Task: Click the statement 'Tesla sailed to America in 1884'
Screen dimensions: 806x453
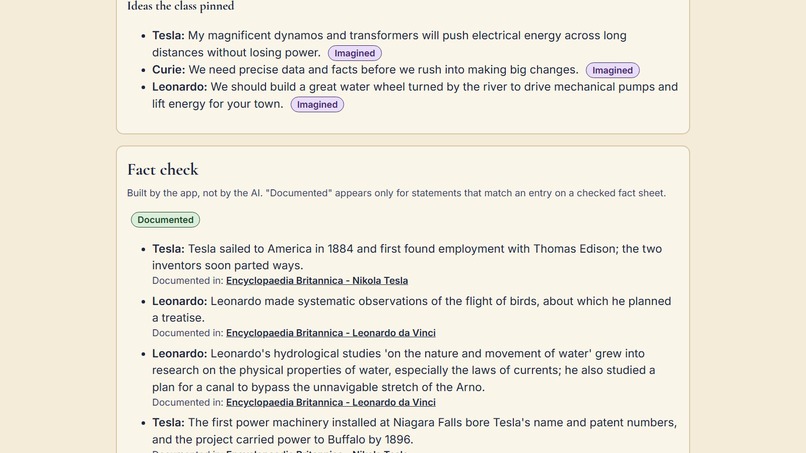Action: tap(407, 257)
